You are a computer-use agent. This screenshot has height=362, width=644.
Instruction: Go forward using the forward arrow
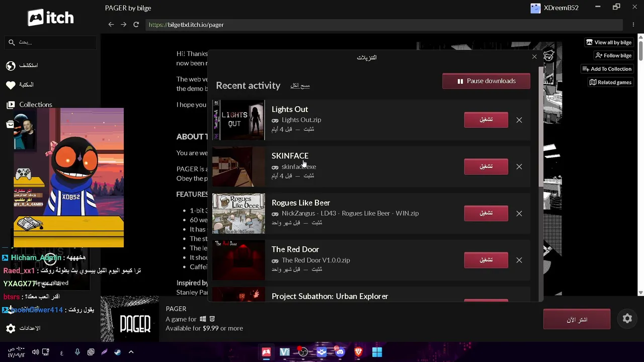click(x=123, y=25)
